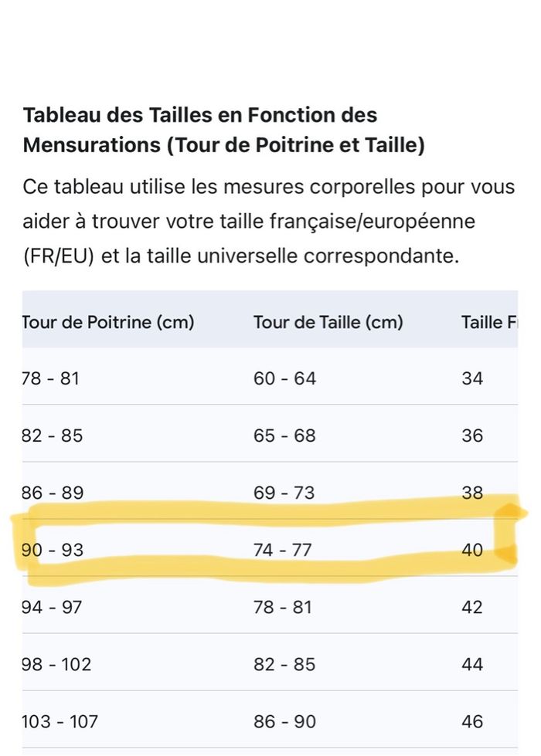Screen dimensions: 541x756
Task: Select the size 36 cell
Action: [472, 436]
